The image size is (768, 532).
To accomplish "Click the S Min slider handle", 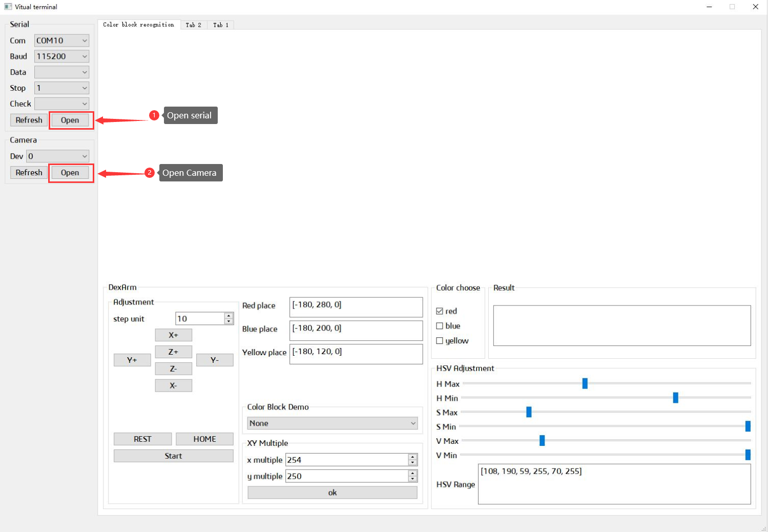I will point(748,426).
